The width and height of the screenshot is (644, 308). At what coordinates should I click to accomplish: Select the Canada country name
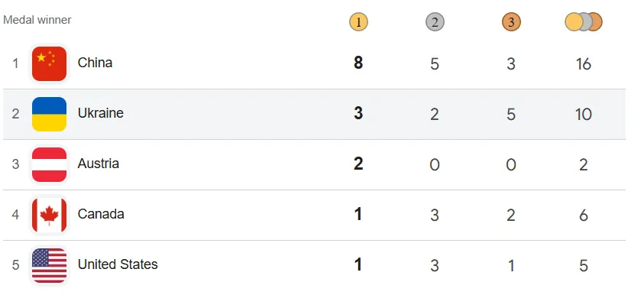101,214
